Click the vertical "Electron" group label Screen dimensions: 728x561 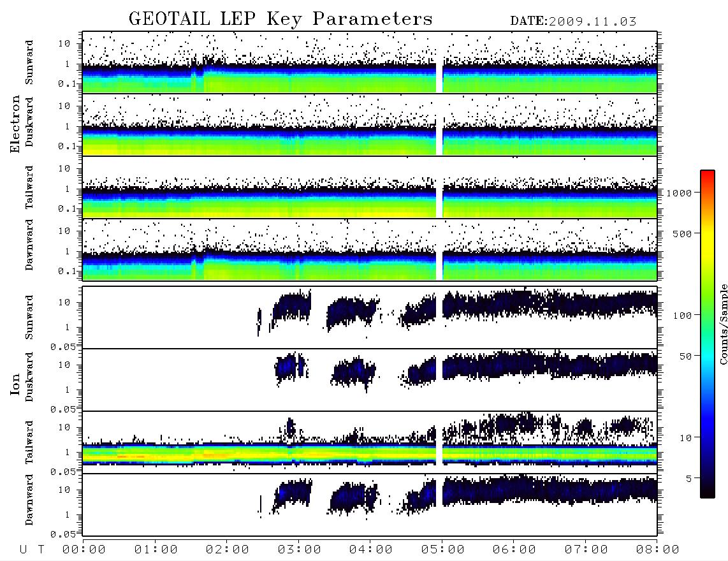click(x=15, y=124)
